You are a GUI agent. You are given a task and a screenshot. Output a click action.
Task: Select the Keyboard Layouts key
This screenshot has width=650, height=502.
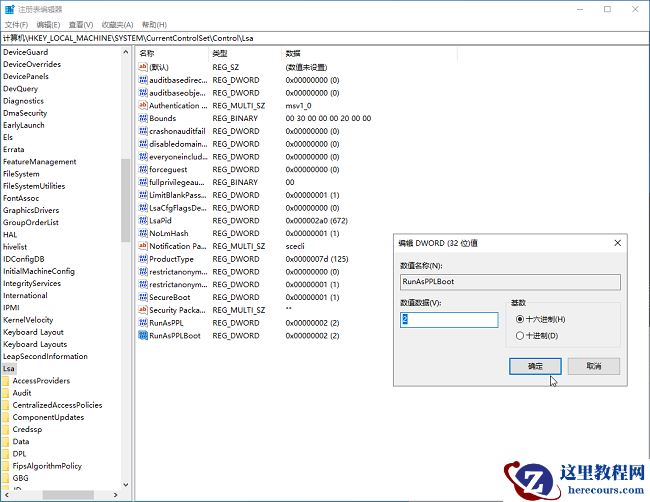[35, 344]
